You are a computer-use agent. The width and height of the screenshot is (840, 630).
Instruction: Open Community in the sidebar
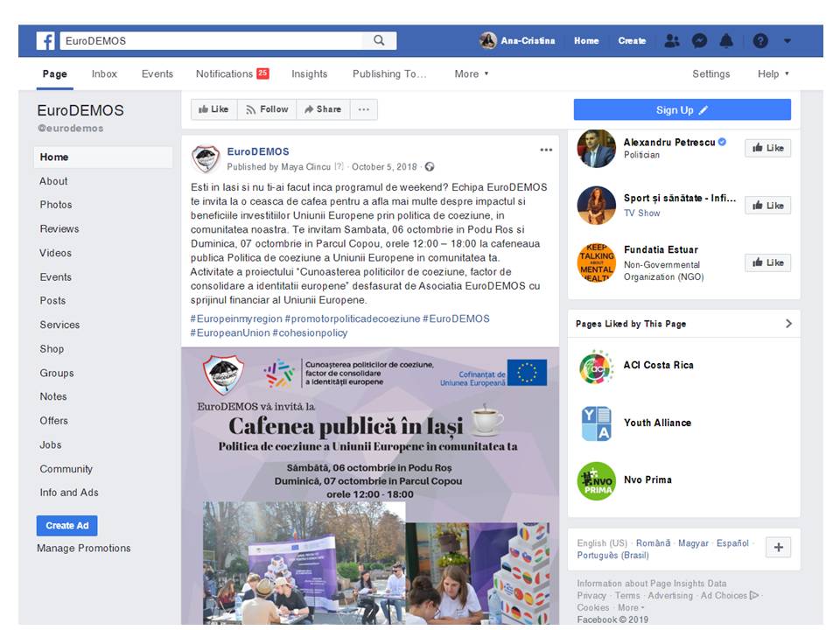pos(66,469)
